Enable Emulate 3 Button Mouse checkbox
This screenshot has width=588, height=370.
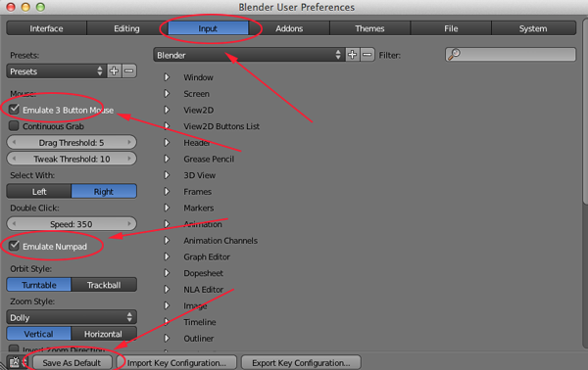14,110
